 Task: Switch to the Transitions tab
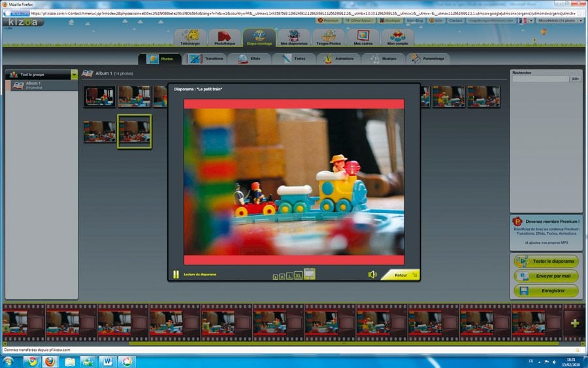[x=205, y=59]
